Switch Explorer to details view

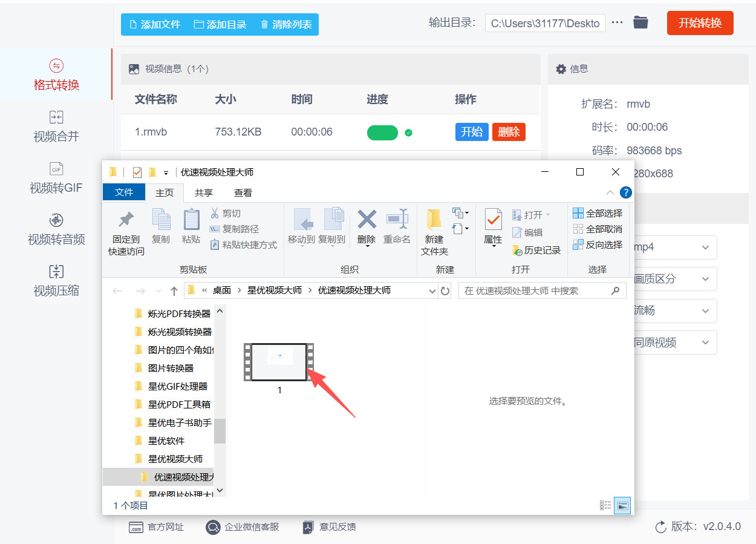pyautogui.click(x=605, y=504)
